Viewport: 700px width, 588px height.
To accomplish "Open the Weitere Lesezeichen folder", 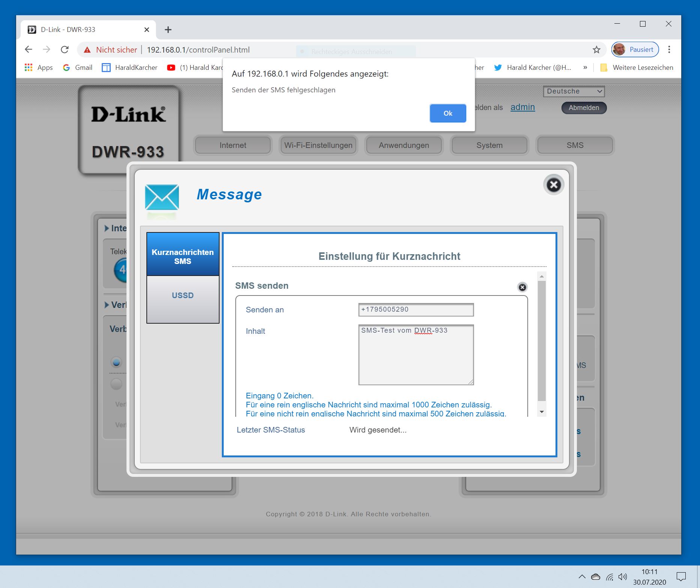I will click(637, 68).
